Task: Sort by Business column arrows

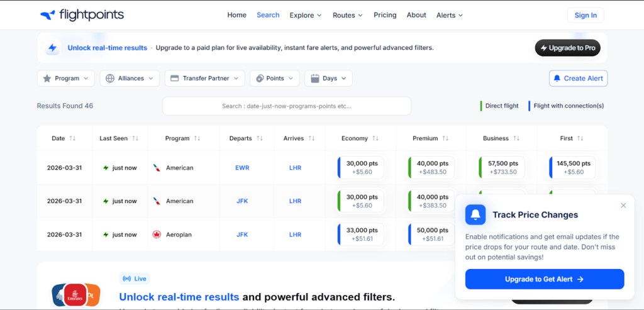Action: (x=516, y=138)
